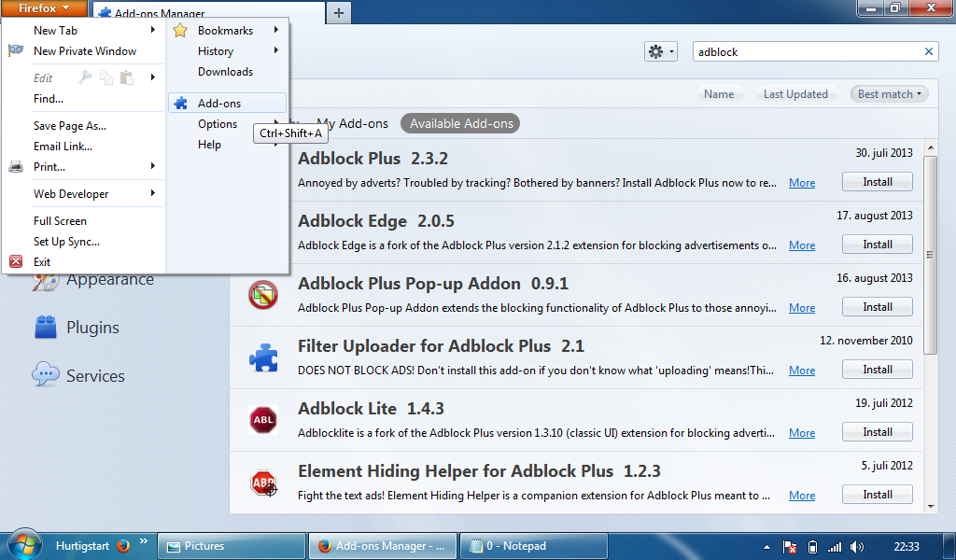Screen dimensions: 956x560
Task: Open More link for Adblock Lite
Action: (802, 433)
